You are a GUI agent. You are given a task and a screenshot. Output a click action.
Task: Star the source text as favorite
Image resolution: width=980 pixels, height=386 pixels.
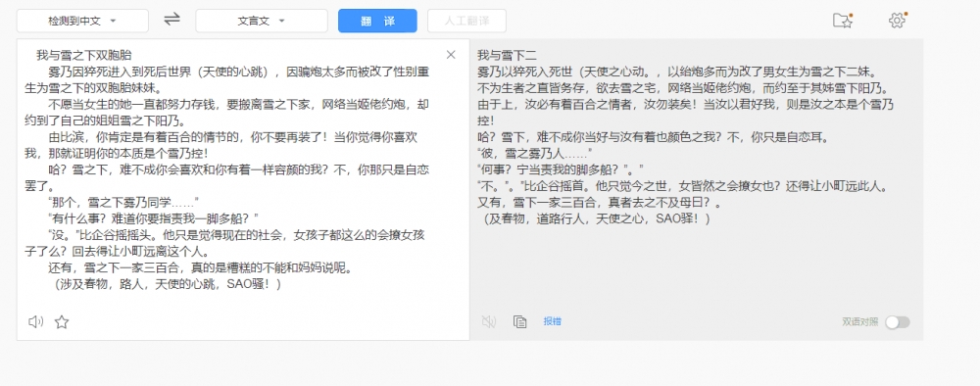tap(61, 322)
